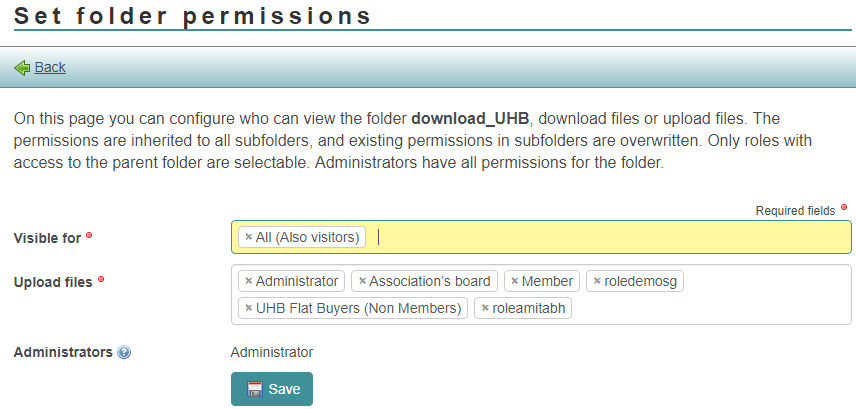The height and width of the screenshot is (409, 856).
Task: Select the 'All (Also visitors)' tag label
Action: [x=307, y=237]
